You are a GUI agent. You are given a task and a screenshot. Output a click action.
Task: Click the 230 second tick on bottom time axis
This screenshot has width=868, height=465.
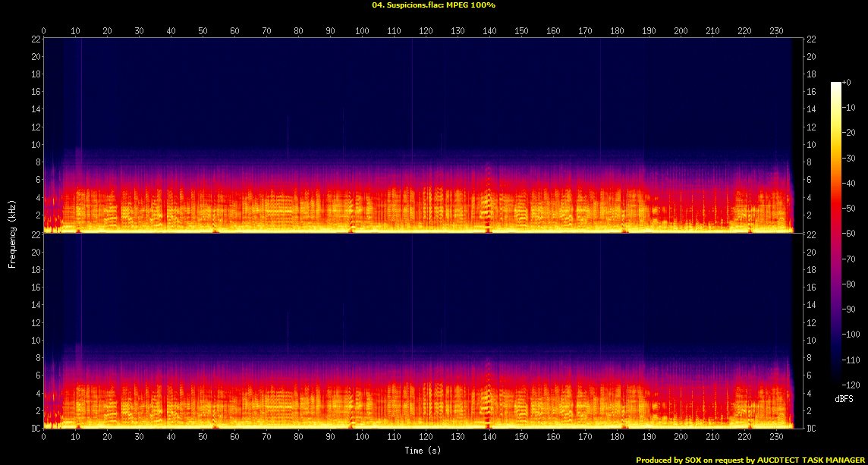tap(776, 438)
